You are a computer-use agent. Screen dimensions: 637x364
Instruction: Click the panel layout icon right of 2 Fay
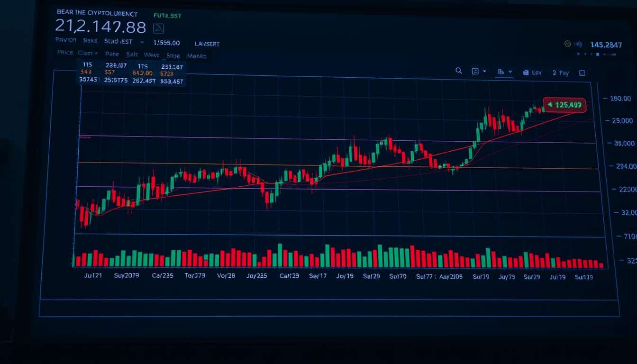pos(582,73)
